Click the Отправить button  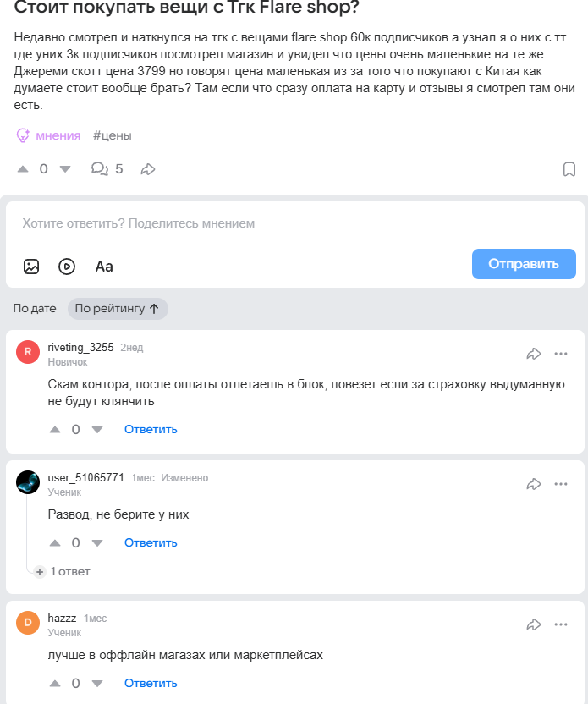coord(524,264)
